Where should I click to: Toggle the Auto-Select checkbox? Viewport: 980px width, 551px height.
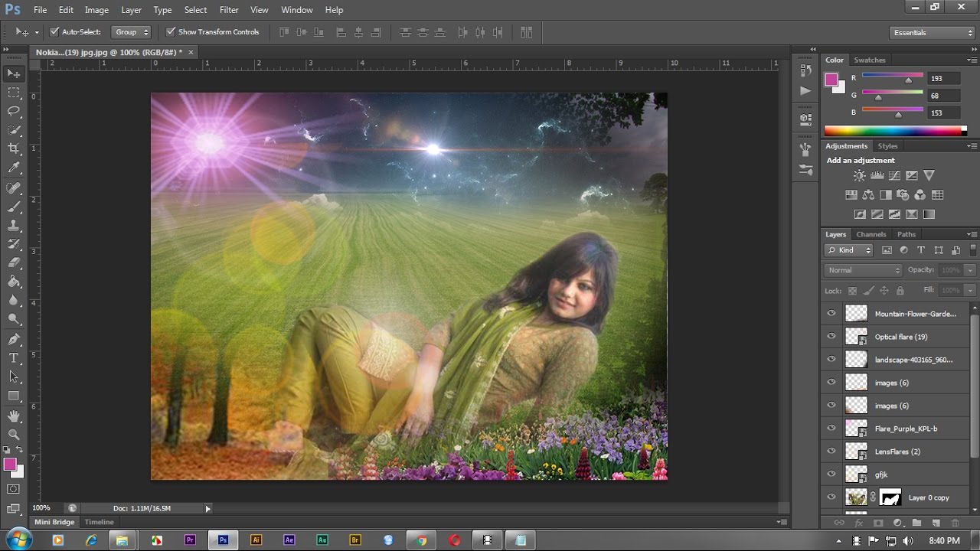[x=54, y=32]
